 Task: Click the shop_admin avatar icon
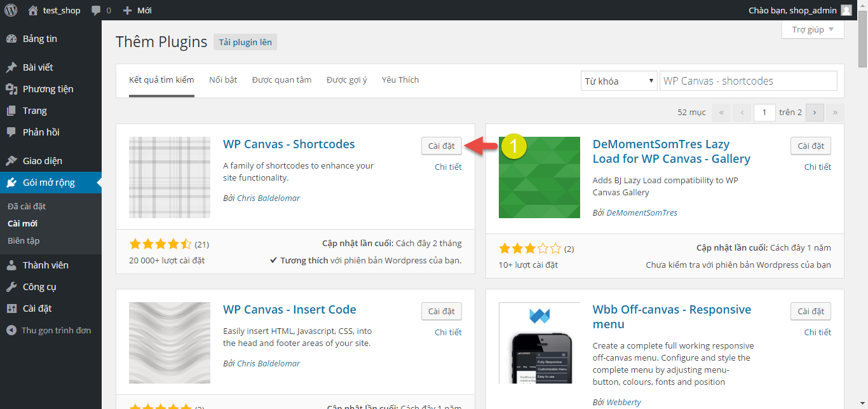tap(846, 10)
